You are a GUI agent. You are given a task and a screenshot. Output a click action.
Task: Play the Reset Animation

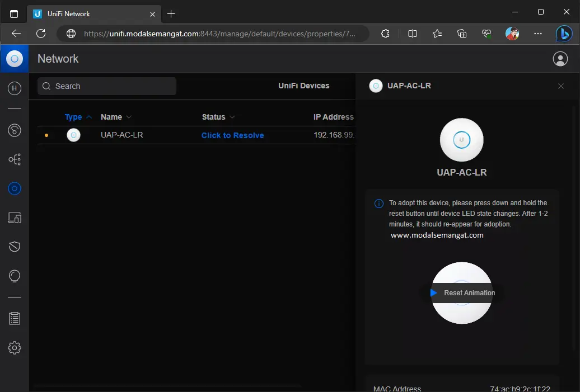click(462, 293)
